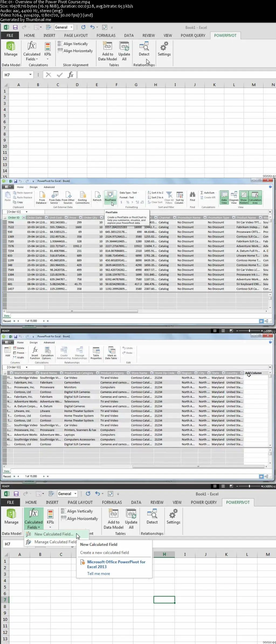Choose From Other Sources in Get External Data

coord(68,197)
